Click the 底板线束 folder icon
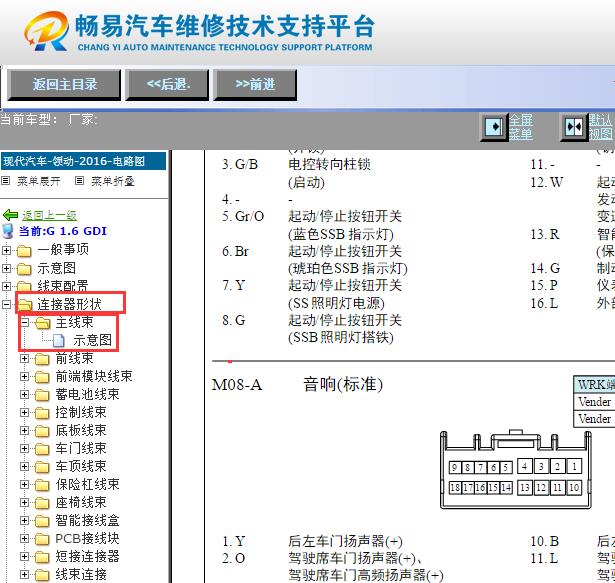 tap(42, 431)
